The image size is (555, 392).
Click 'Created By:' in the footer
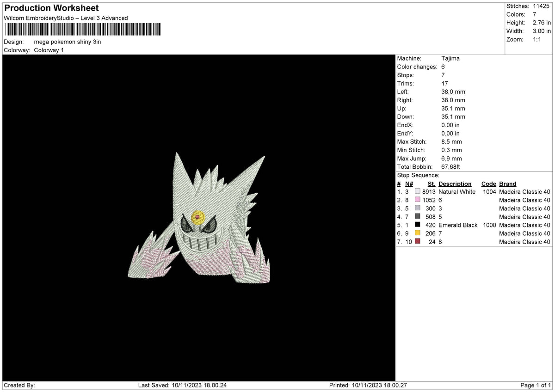coord(19,385)
